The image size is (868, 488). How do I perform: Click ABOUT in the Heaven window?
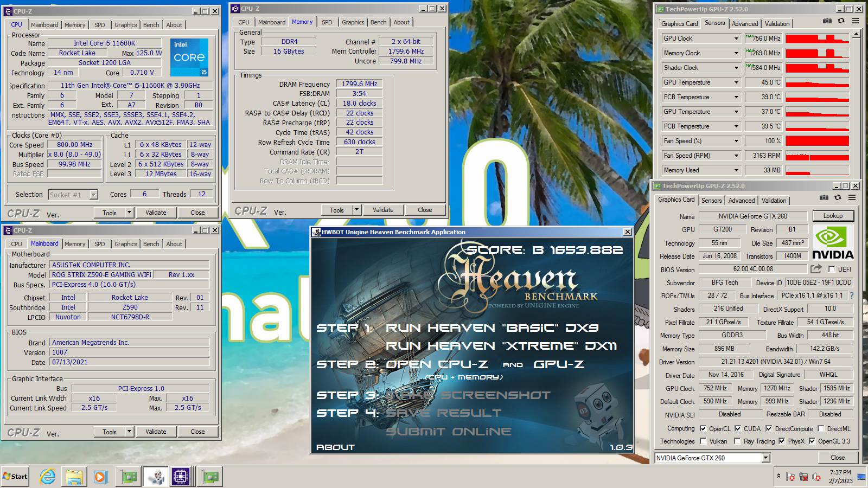coord(335,447)
